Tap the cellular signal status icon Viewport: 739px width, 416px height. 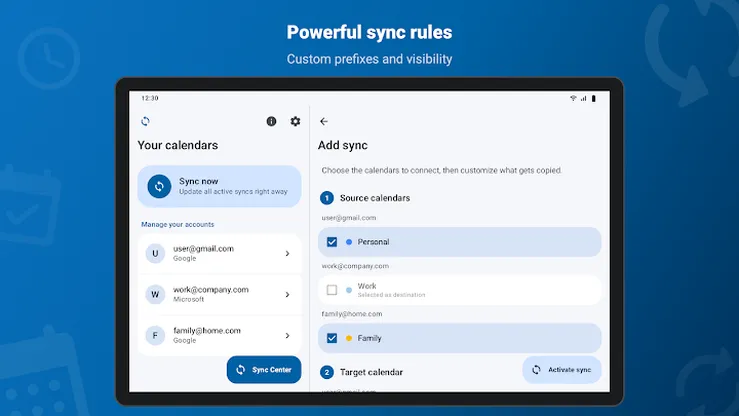(x=583, y=98)
